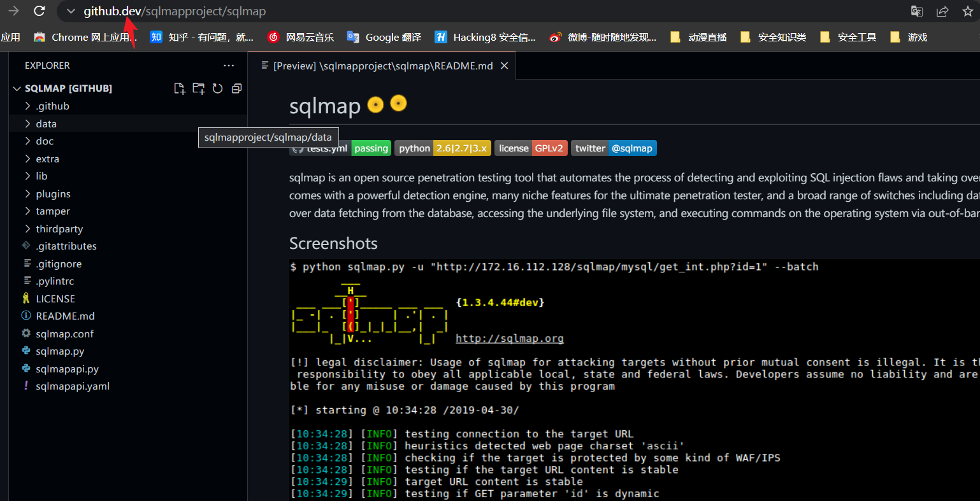The width and height of the screenshot is (980, 501).
Task: Open the Hacking8 安全信 bookmark
Action: pos(486,38)
